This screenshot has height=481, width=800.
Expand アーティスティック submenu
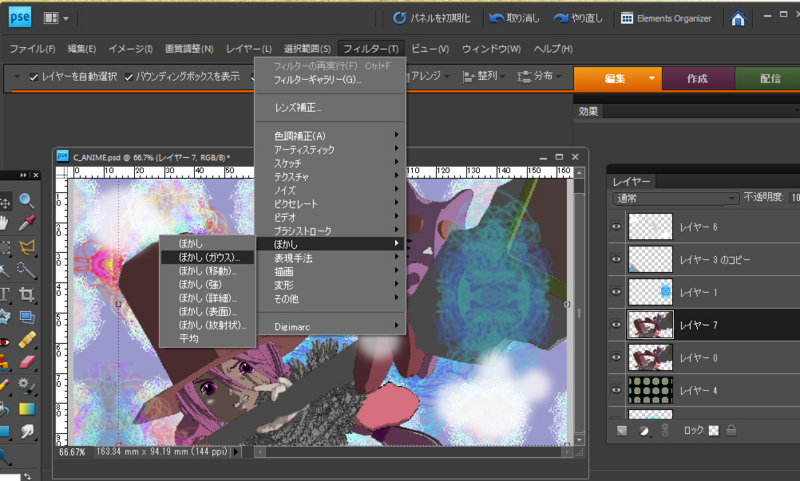[330, 149]
